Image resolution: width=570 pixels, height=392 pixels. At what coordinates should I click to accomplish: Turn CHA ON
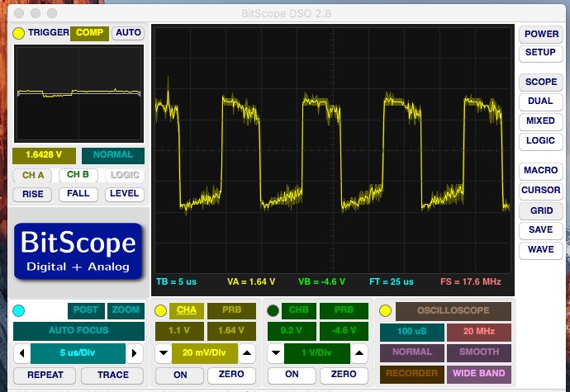pos(180,375)
